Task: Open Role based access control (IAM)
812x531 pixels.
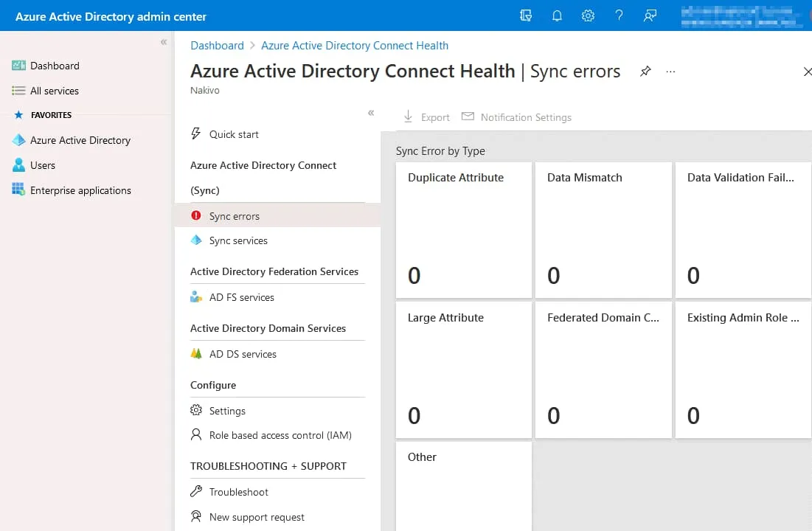Action: pyautogui.click(x=280, y=435)
